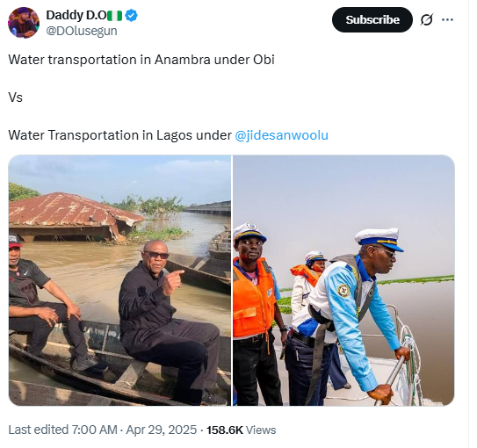View the flooded canoe photo on the left
The height and width of the screenshot is (448, 477).
point(119,280)
